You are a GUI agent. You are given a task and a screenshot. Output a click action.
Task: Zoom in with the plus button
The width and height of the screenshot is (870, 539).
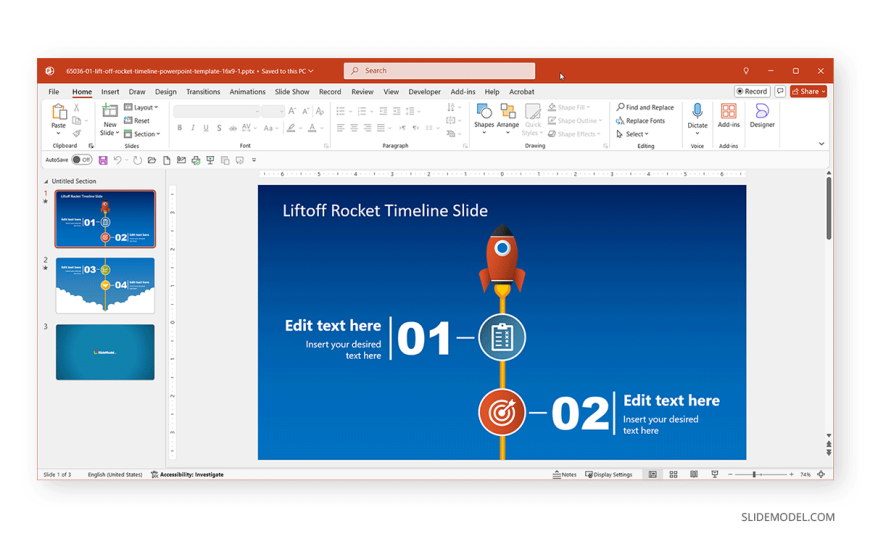791,475
